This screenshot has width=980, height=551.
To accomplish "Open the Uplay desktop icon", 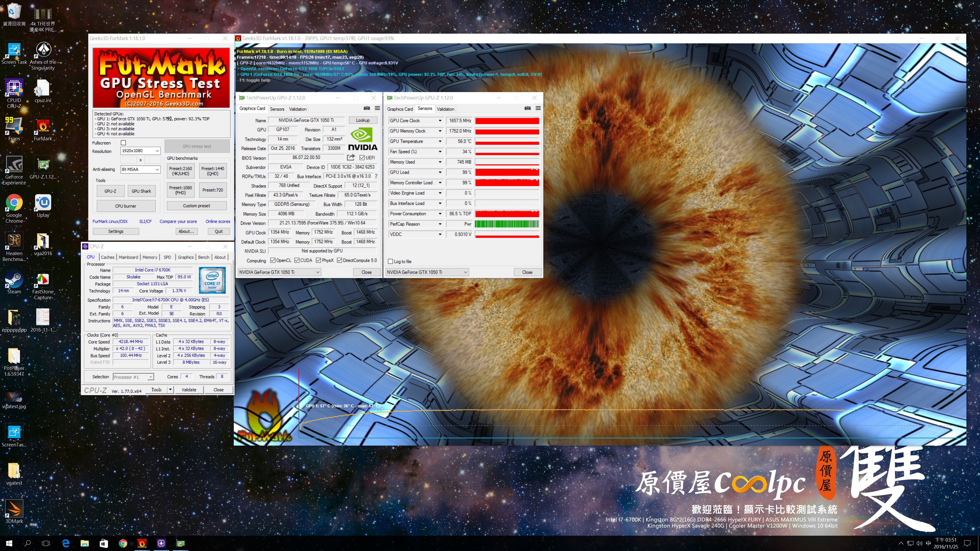I will click(x=43, y=206).
